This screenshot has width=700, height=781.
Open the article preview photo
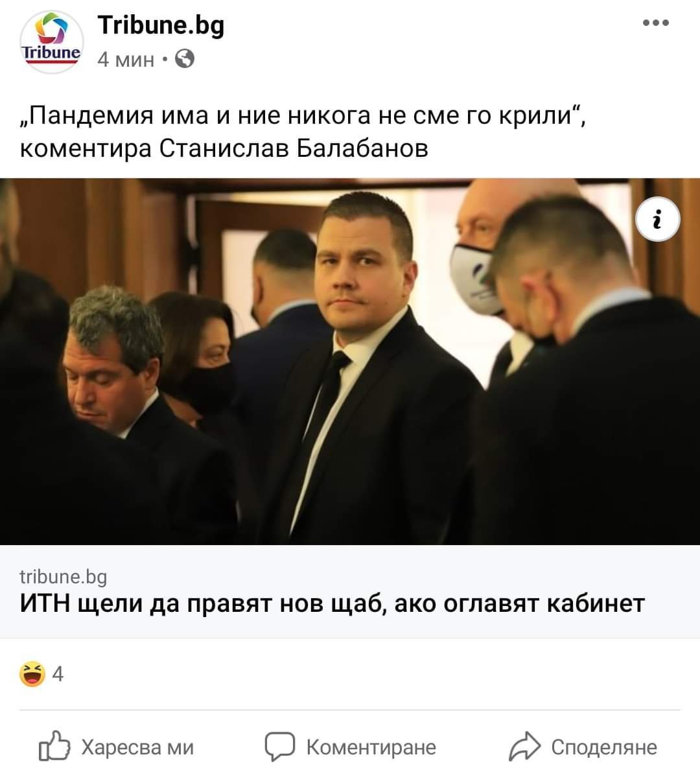tap(350, 361)
